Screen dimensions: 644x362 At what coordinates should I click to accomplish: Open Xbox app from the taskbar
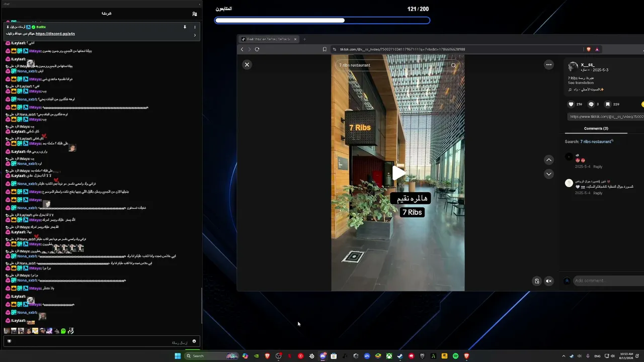click(389, 356)
